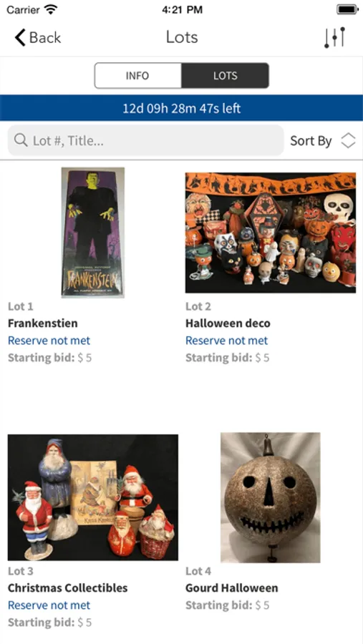This screenshot has height=644, width=363.
Task: Tap the Back chevron arrow
Action: point(20,37)
